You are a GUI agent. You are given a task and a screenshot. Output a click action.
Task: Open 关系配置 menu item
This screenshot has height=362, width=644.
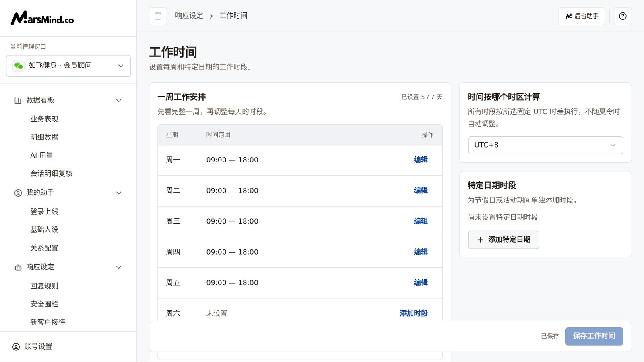(44, 248)
